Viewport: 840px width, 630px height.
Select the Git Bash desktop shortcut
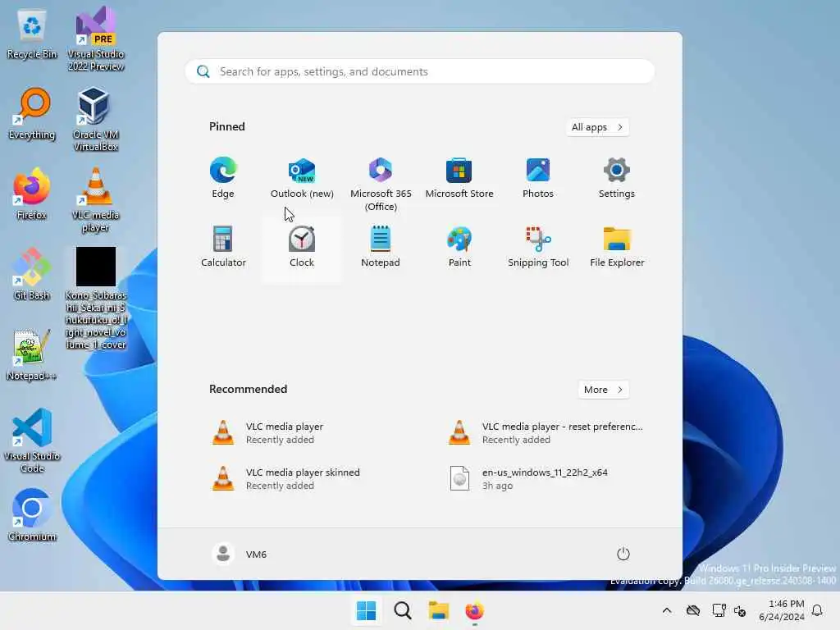pyautogui.click(x=32, y=274)
